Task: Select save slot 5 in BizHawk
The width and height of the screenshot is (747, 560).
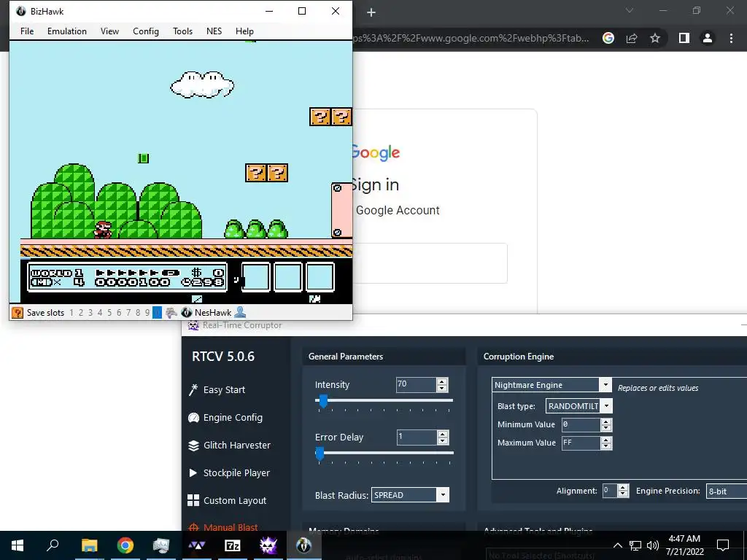Action: tap(109, 312)
